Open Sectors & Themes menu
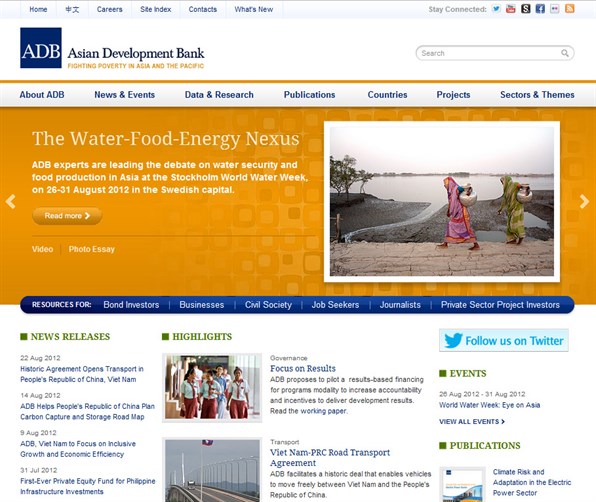The image size is (596, 502). click(537, 95)
